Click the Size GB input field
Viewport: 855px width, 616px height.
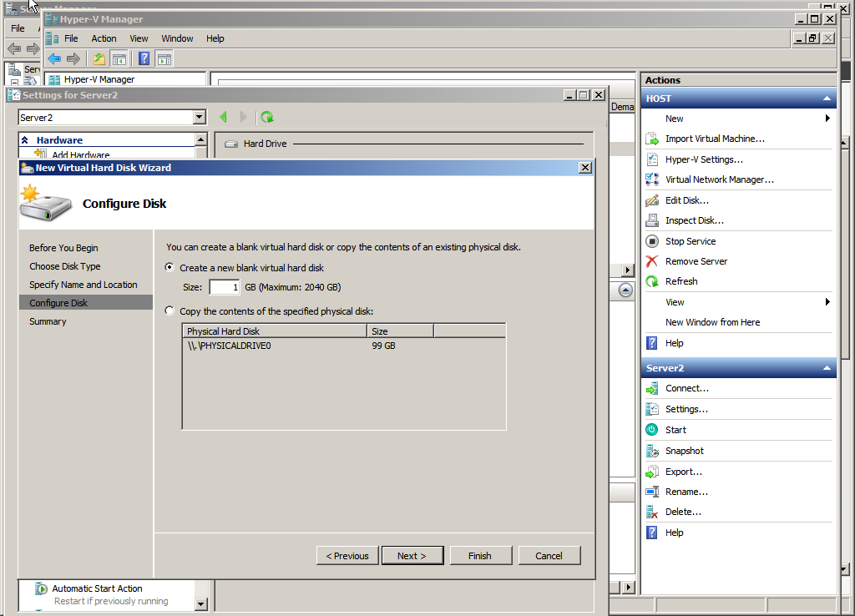[224, 287]
